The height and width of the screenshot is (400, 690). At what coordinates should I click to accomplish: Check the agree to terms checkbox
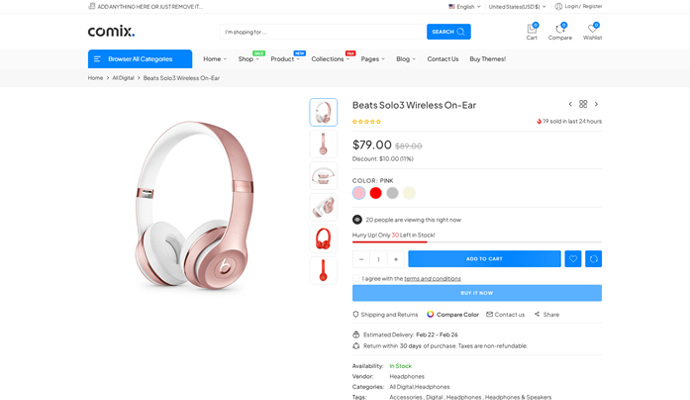pos(357,278)
